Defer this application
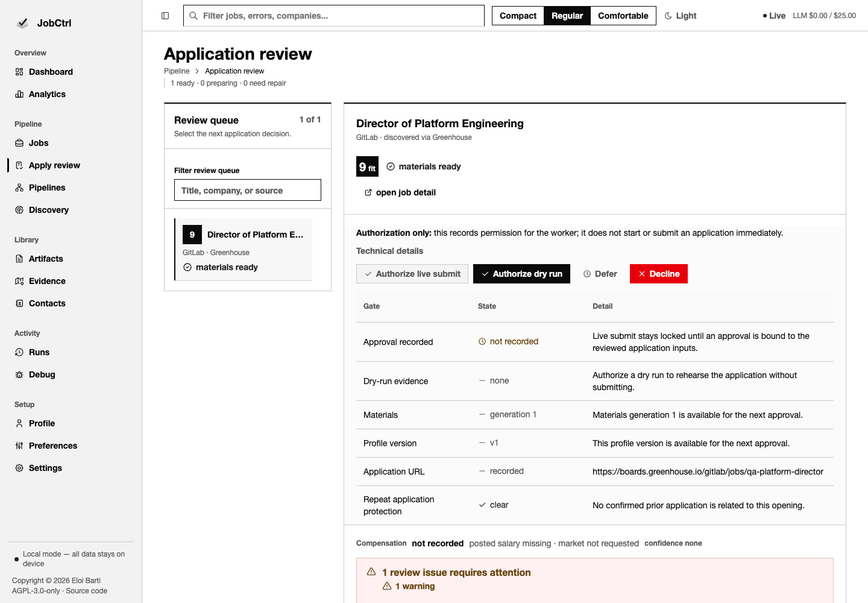Image resolution: width=868 pixels, height=603 pixels. coord(600,274)
